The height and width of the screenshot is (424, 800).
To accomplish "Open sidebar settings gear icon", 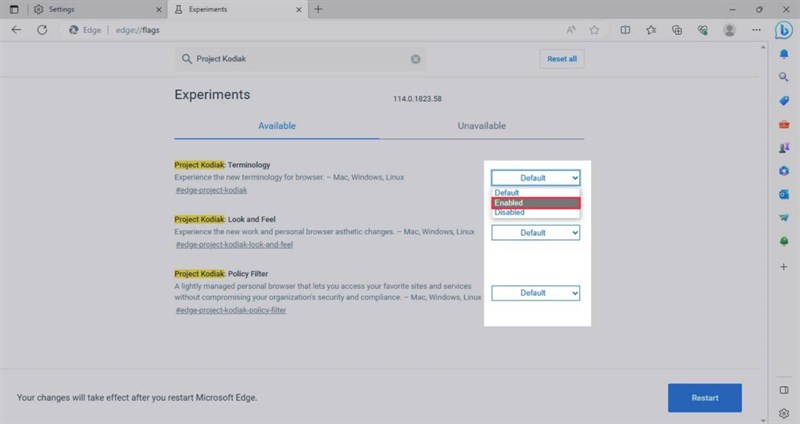I will pos(784,413).
